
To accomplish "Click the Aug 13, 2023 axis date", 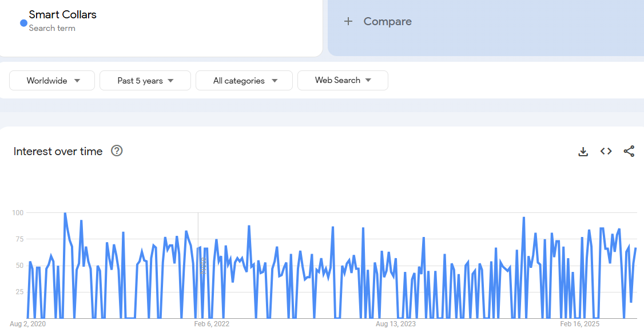I will click(x=396, y=324).
